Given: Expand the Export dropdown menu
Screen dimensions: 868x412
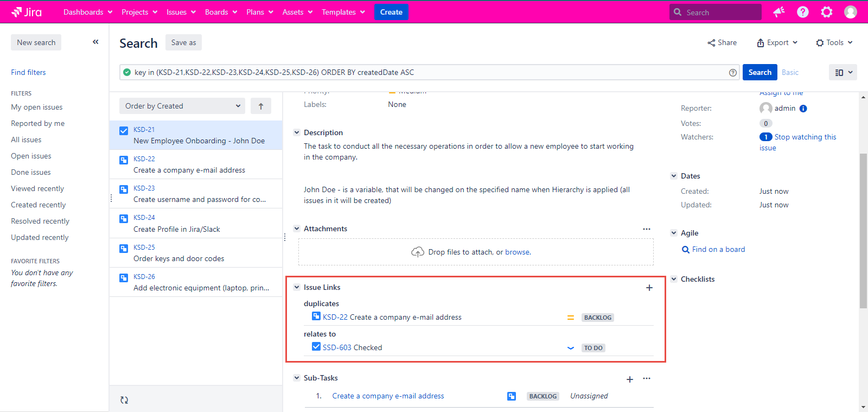Looking at the screenshot, I should coord(777,42).
